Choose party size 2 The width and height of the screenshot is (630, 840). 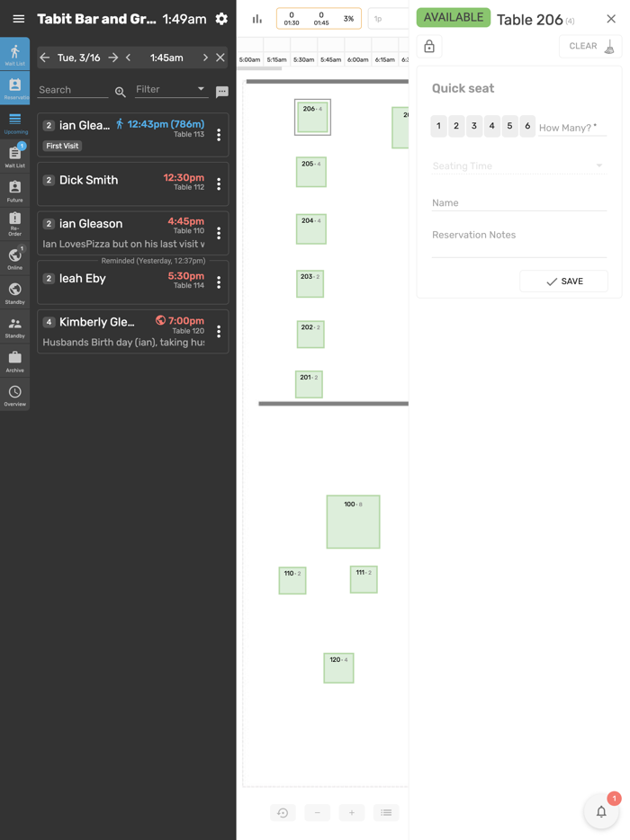click(x=456, y=126)
